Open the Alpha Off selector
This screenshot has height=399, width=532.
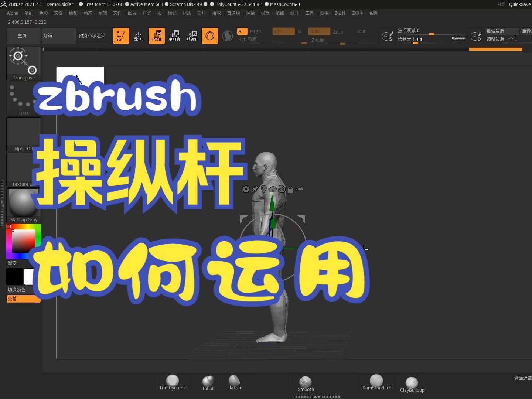coord(24,132)
